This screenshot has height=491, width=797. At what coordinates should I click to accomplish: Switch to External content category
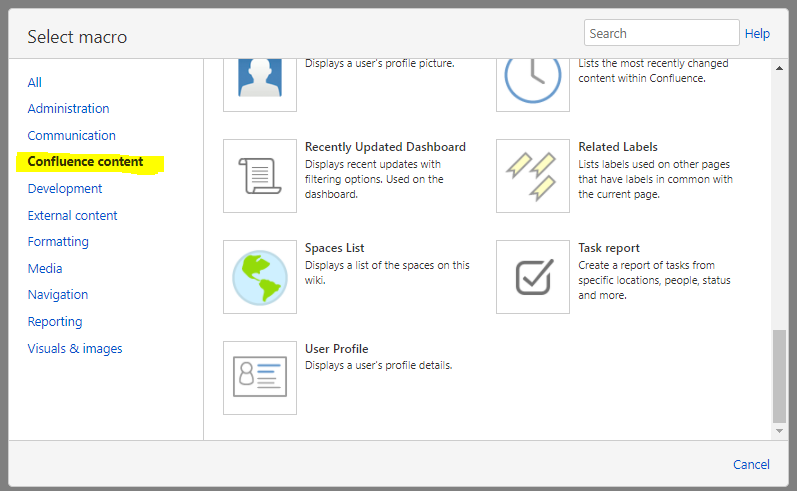point(72,216)
